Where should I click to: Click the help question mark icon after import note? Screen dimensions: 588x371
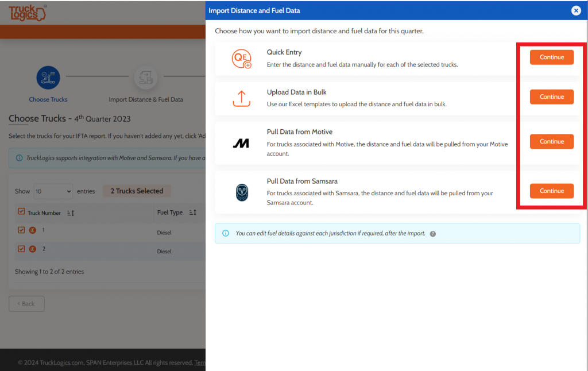[x=433, y=234]
